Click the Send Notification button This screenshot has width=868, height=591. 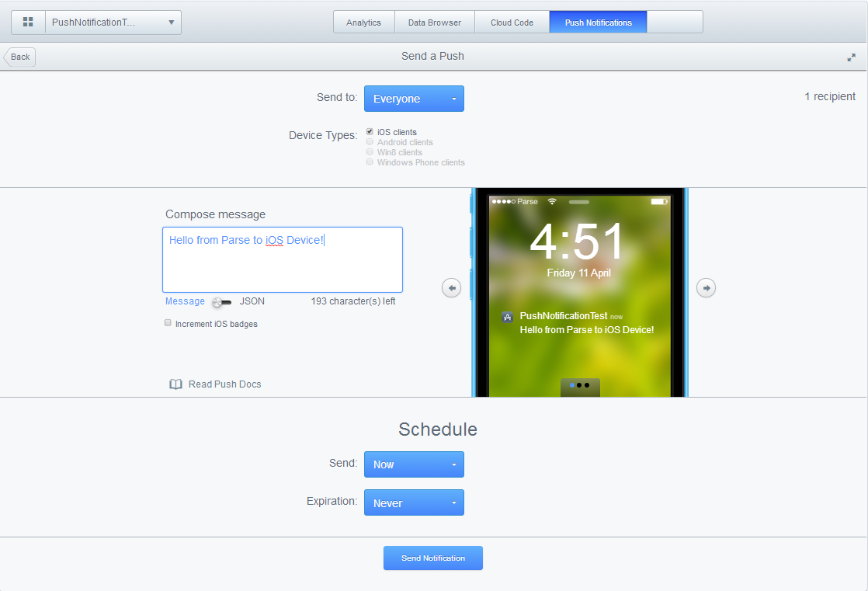(433, 558)
